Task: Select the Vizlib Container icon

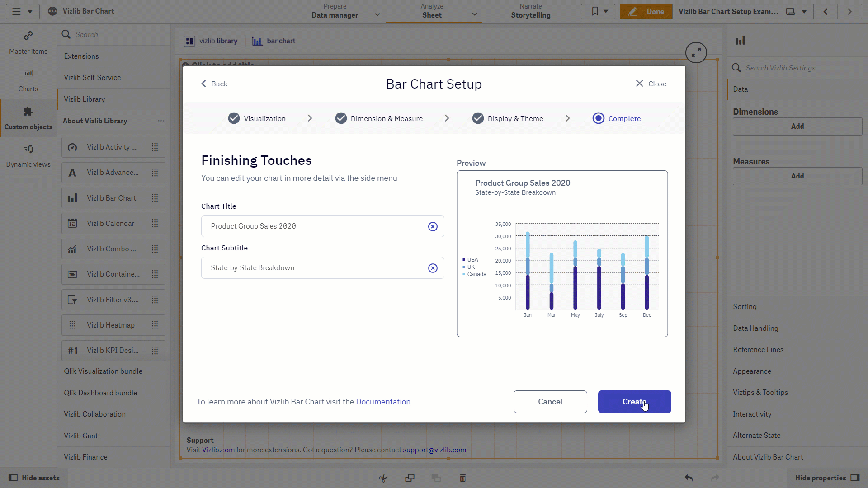Action: coord(72,274)
